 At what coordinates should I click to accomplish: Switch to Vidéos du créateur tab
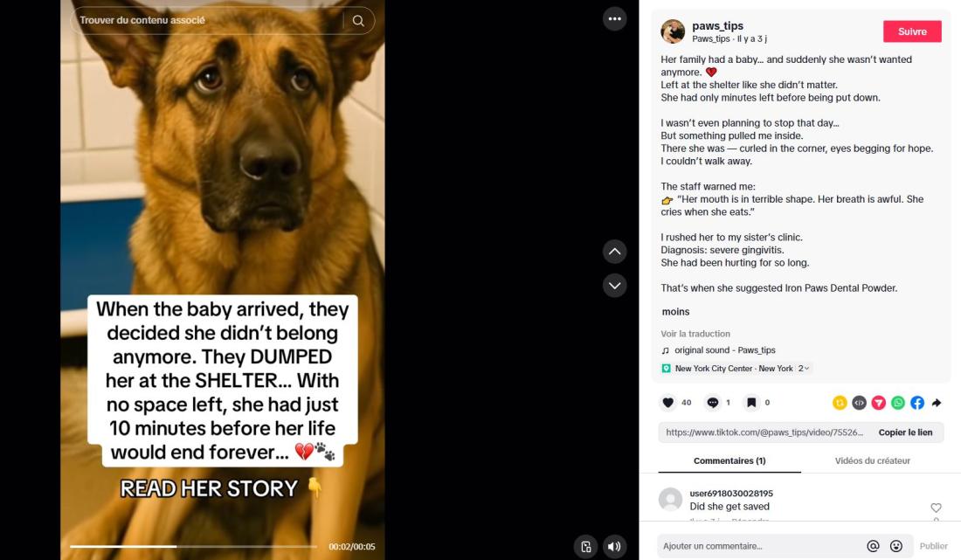[872, 460]
